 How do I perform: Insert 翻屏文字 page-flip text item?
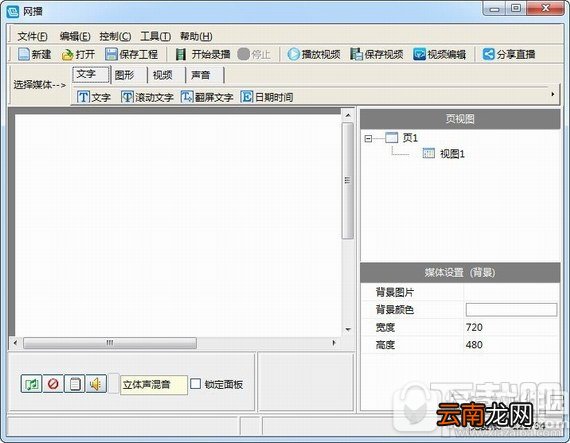[x=207, y=97]
